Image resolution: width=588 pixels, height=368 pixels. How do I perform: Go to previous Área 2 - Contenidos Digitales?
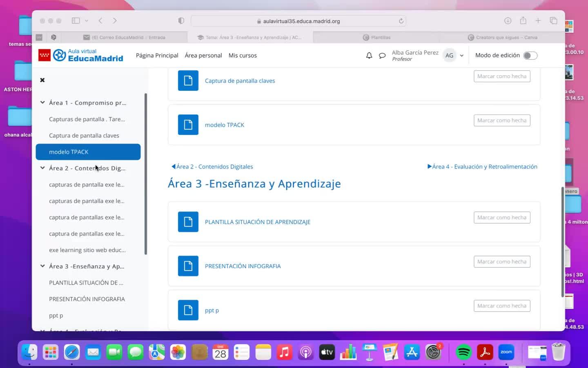pyautogui.click(x=212, y=167)
